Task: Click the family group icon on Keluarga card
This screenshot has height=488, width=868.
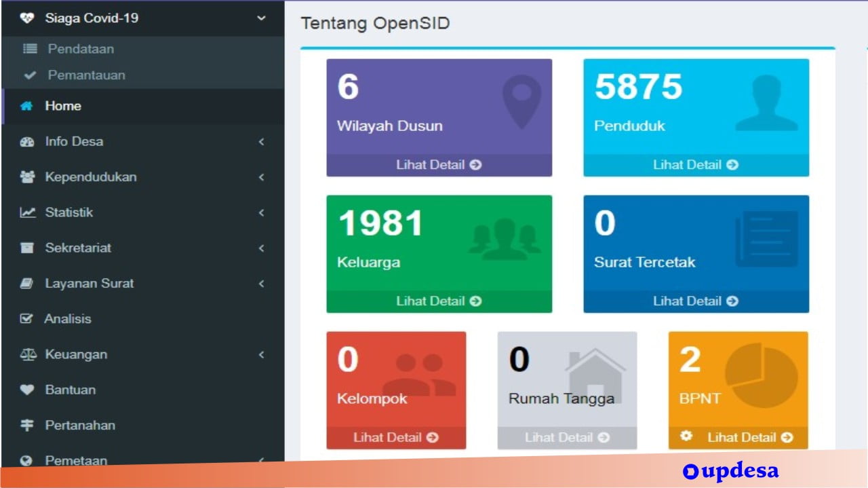Action: coord(505,240)
